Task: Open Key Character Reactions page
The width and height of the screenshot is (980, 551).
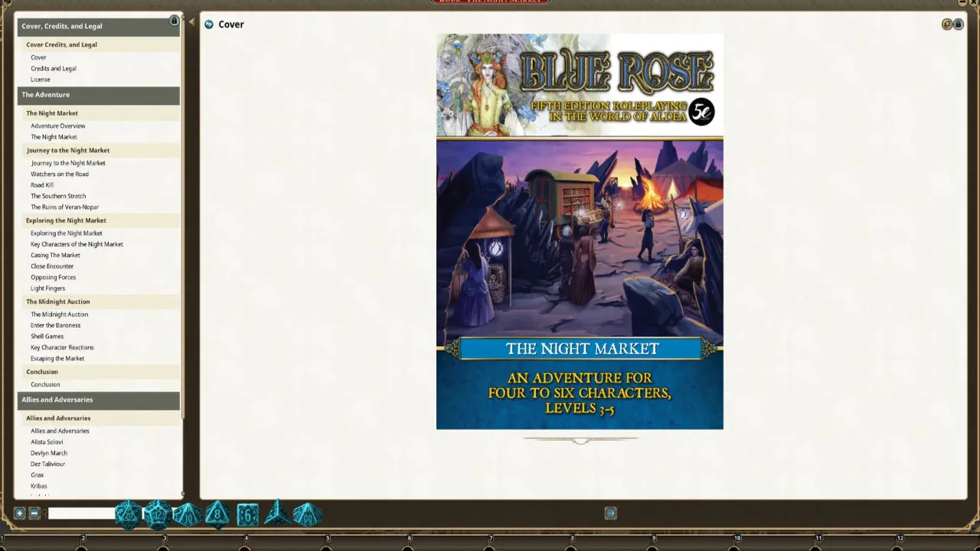Action: coord(62,347)
